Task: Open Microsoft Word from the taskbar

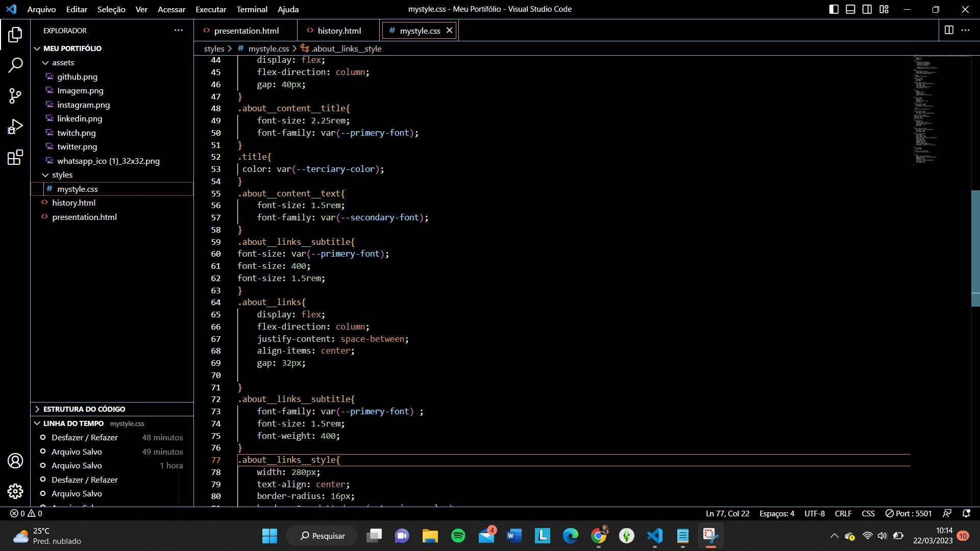Action: (x=514, y=536)
